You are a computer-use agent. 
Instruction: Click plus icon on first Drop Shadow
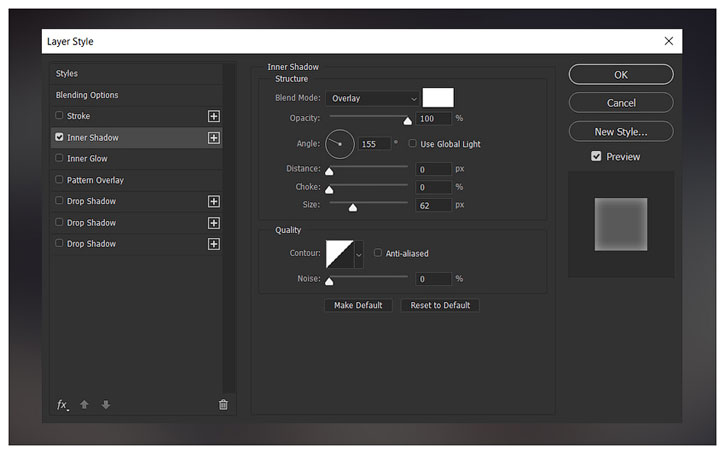pos(214,202)
